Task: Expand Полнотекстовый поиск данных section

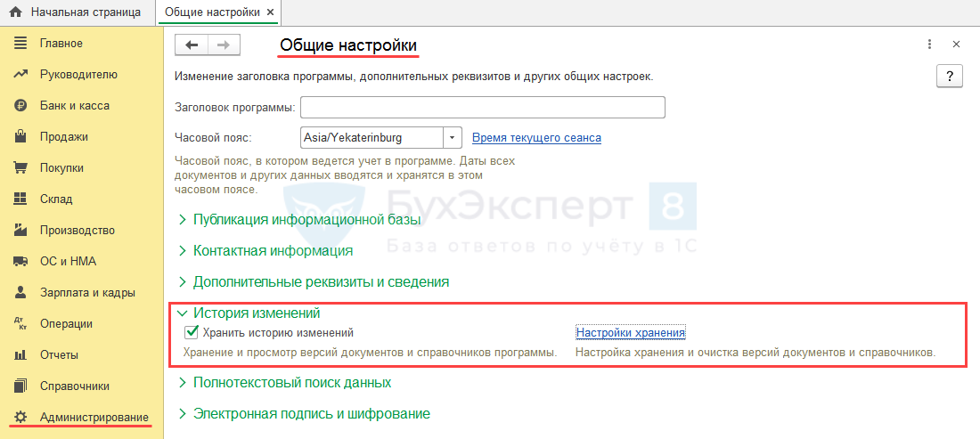Action: click(x=291, y=383)
